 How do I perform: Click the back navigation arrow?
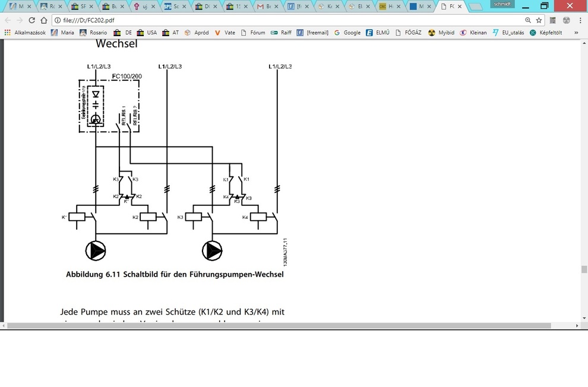8,20
